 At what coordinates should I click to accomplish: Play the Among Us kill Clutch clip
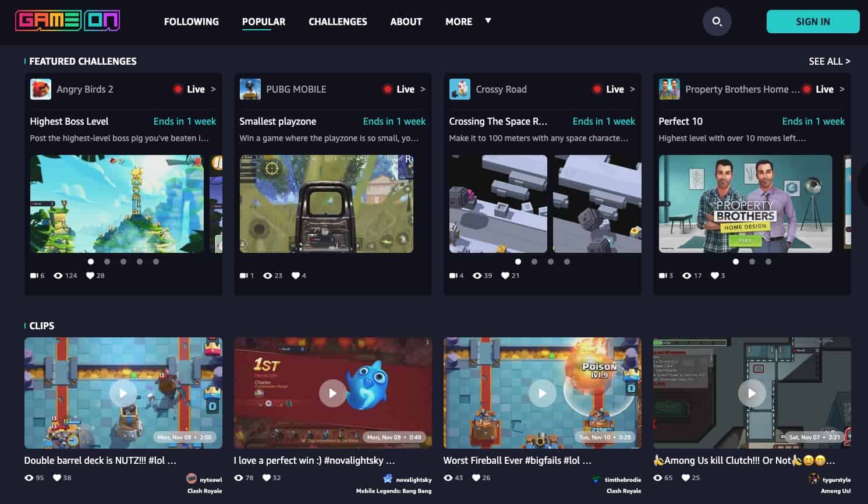point(752,393)
